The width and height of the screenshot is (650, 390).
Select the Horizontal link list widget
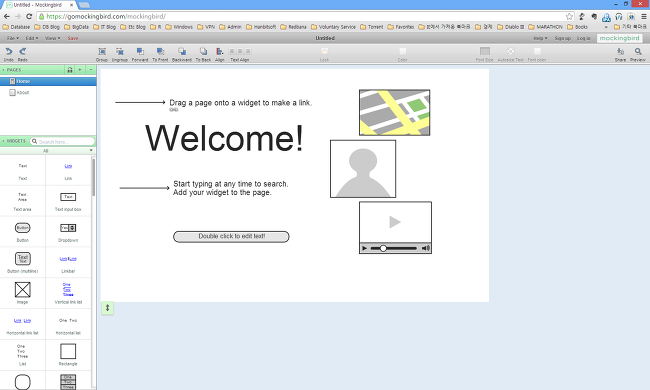click(23, 325)
